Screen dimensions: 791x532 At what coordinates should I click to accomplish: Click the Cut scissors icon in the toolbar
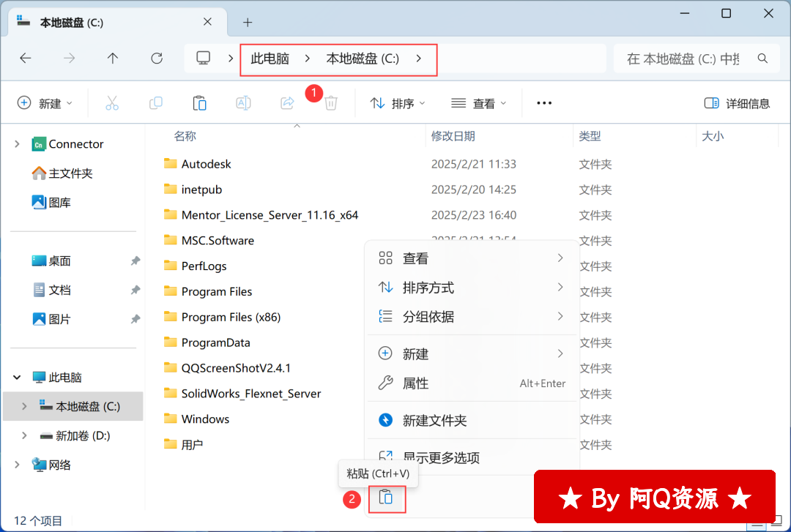click(112, 103)
